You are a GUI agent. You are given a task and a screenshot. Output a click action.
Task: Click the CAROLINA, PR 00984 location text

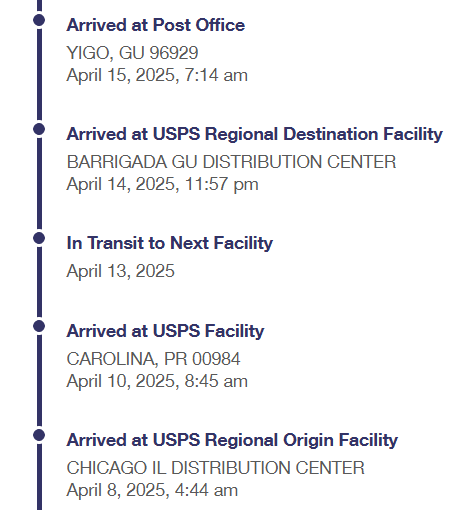tap(153, 359)
